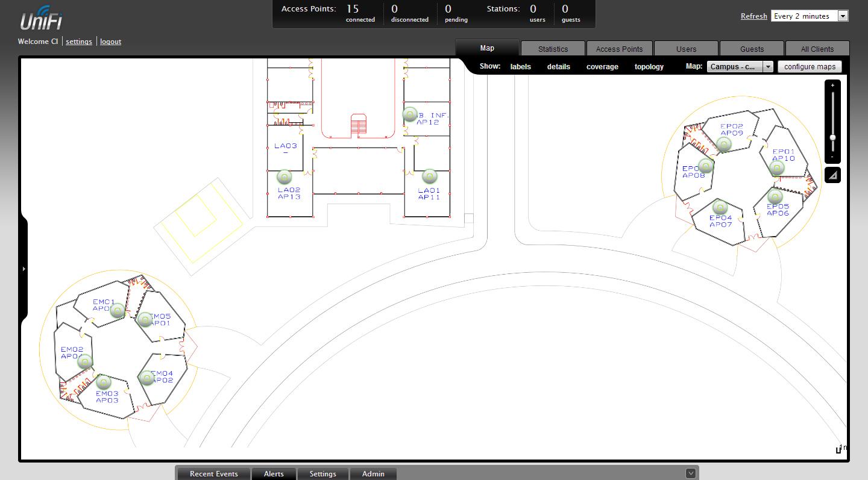The image size is (868, 480).
Task: Open the Recent Events bottom tab
Action: click(214, 474)
